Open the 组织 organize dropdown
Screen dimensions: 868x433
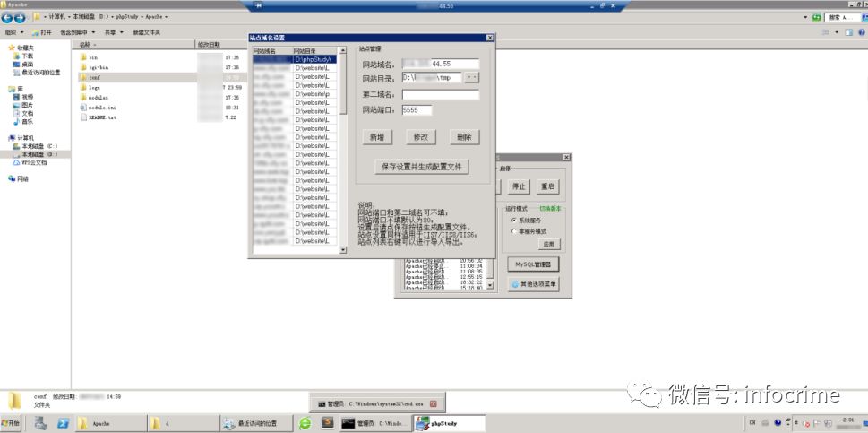click(x=13, y=32)
